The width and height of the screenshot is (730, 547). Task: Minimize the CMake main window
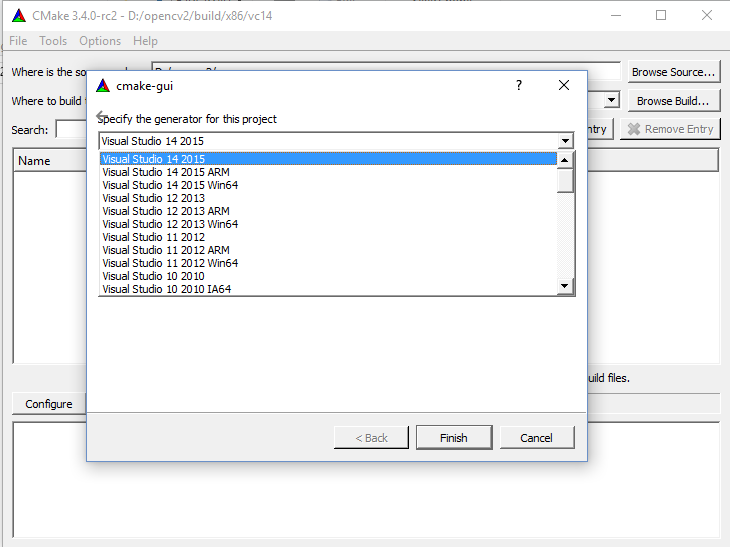click(x=616, y=15)
